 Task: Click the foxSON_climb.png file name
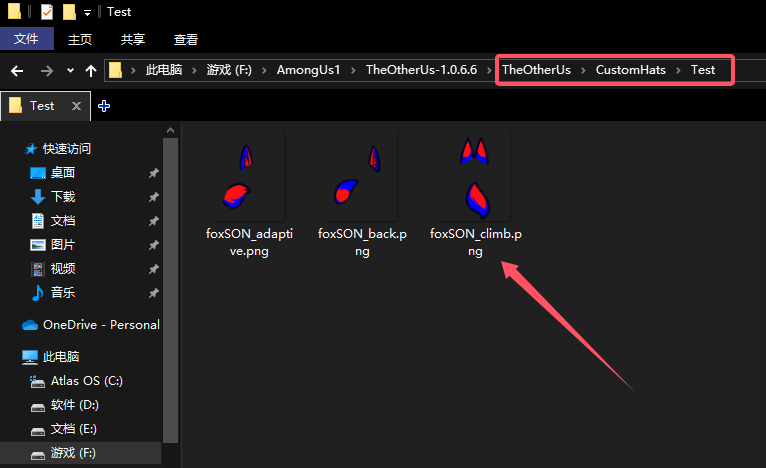(x=475, y=242)
